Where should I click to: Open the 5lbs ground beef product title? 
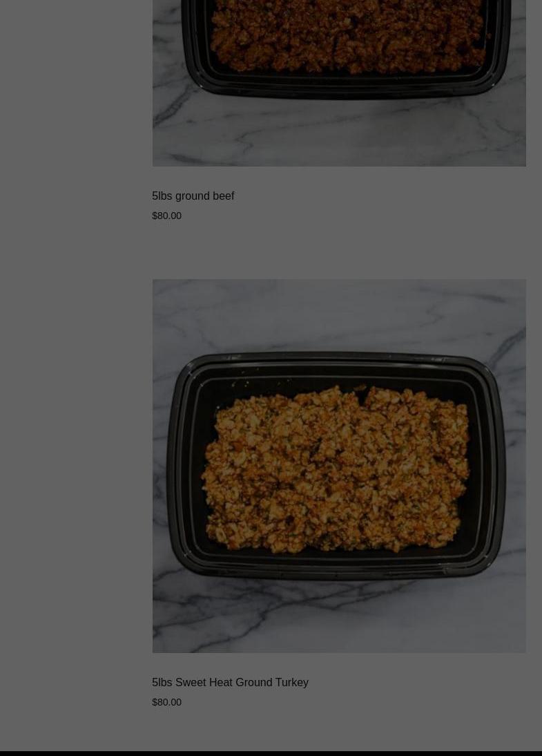pos(193,196)
